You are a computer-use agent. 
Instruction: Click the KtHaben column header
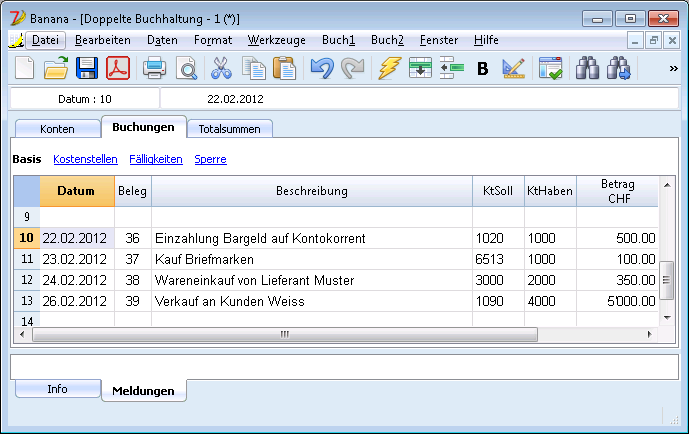[550, 191]
